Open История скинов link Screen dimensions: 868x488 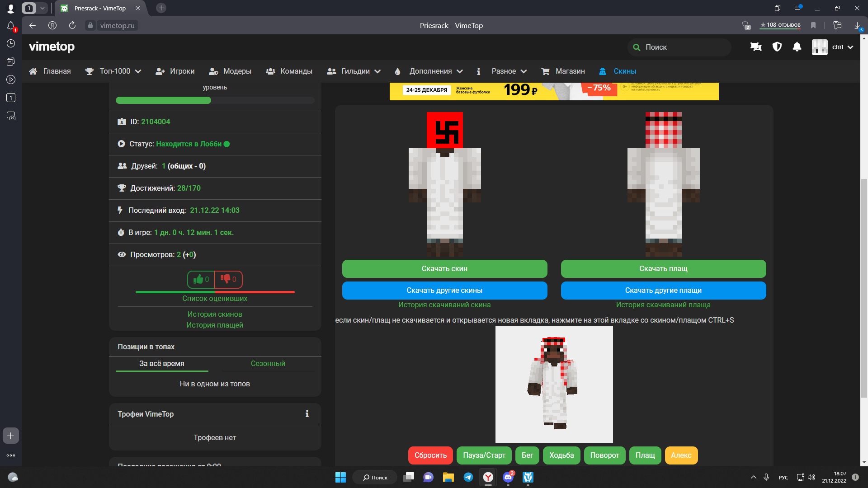point(215,314)
